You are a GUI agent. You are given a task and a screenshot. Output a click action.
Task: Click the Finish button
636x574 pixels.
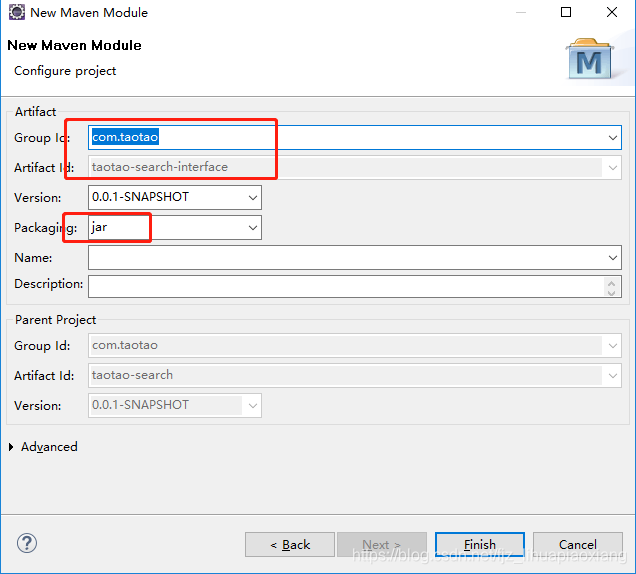479,544
